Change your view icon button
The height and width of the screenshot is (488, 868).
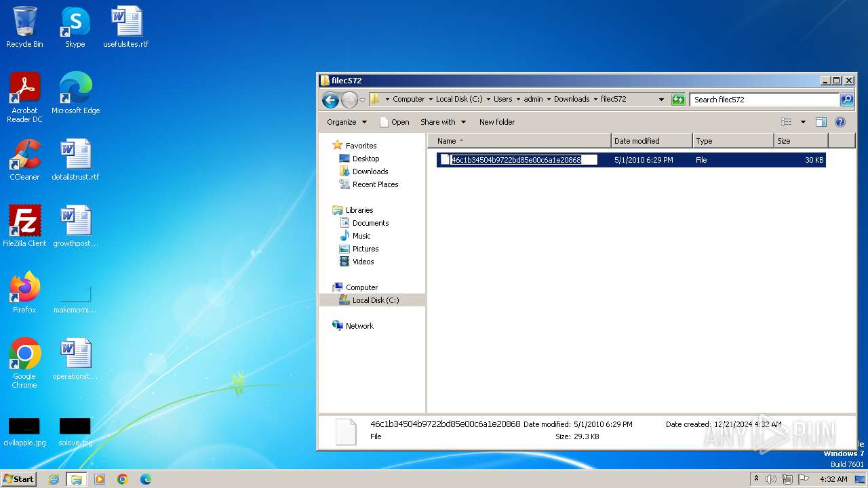pos(787,122)
